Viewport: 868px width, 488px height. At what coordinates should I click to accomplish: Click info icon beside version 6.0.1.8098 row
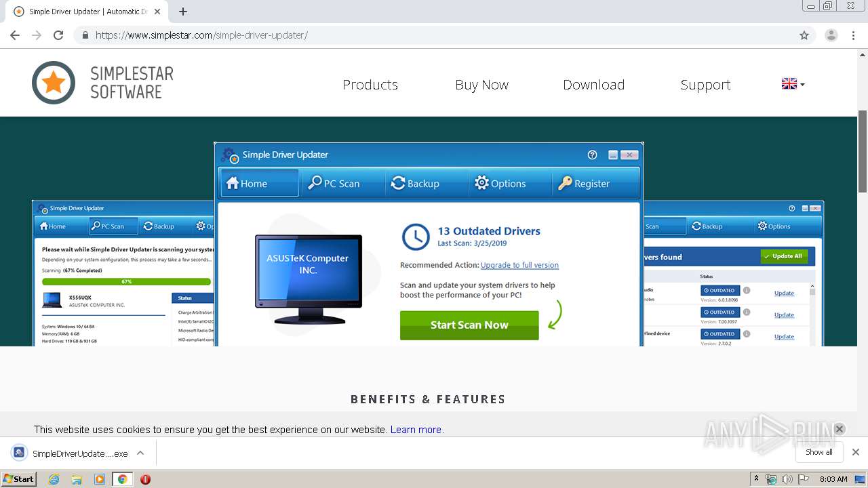[x=747, y=290]
